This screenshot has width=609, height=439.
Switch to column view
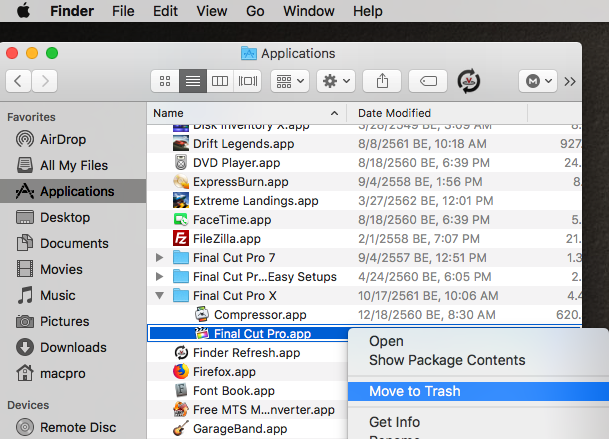click(x=220, y=81)
